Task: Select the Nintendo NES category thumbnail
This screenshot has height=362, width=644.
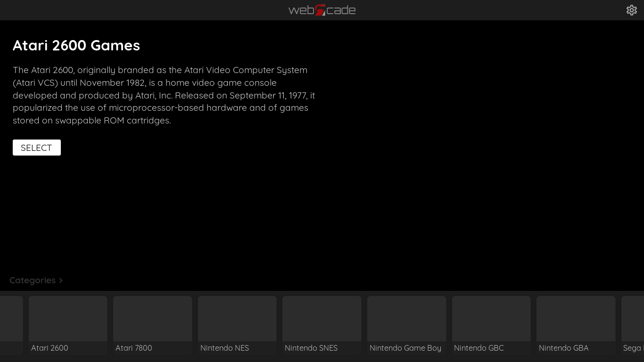Action: point(237,319)
